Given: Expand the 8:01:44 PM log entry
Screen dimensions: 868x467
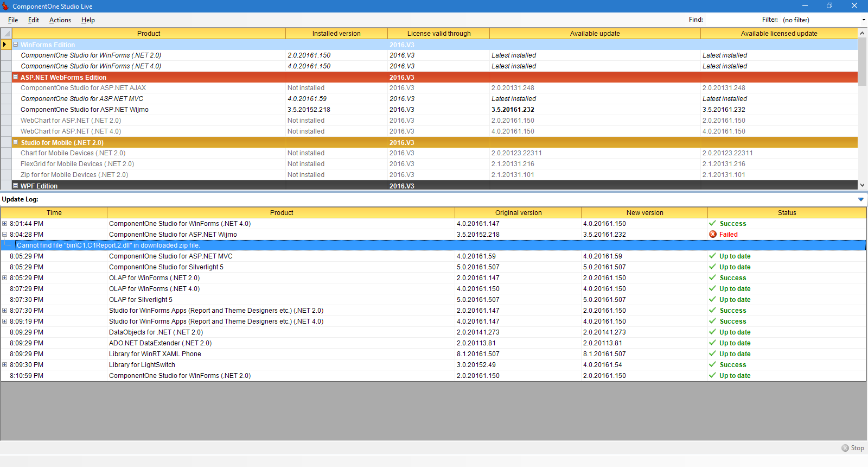Looking at the screenshot, I should pyautogui.click(x=5, y=223).
